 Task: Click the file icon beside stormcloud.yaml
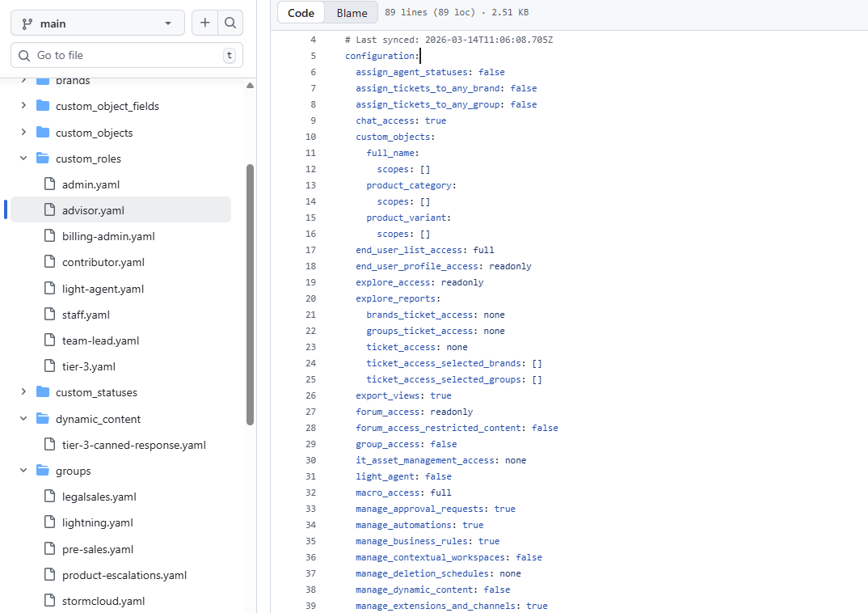pos(49,600)
